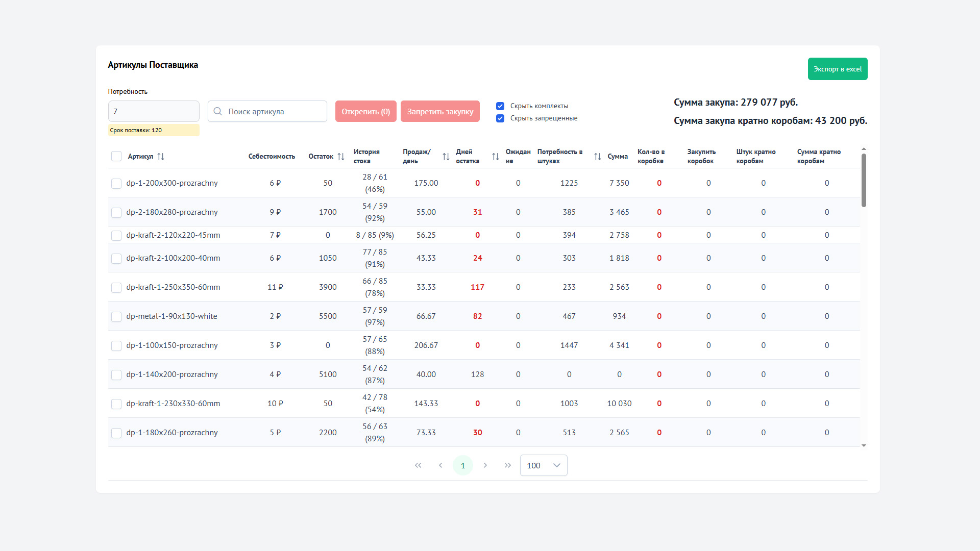Click Экспорт в excel button

[838, 69]
